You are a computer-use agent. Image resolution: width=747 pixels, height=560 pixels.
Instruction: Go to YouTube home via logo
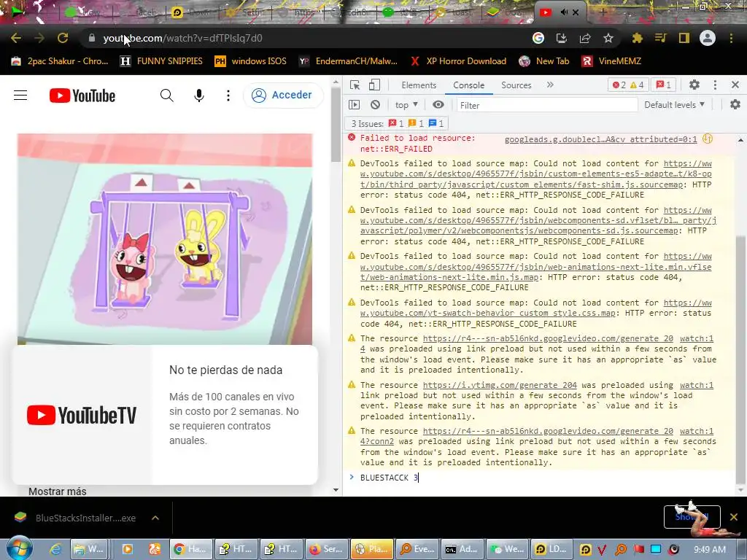82,96
